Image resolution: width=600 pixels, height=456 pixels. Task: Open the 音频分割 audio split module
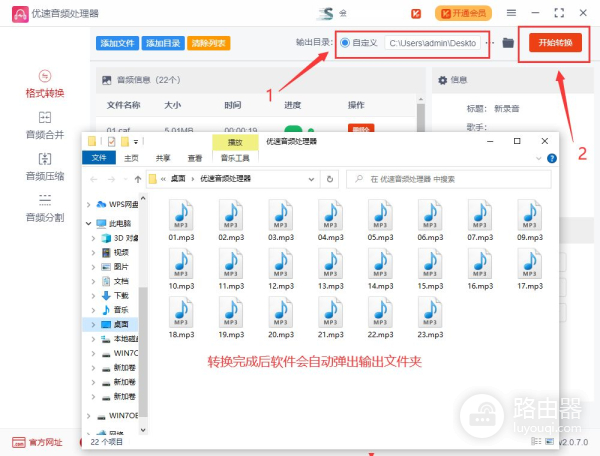(45, 208)
